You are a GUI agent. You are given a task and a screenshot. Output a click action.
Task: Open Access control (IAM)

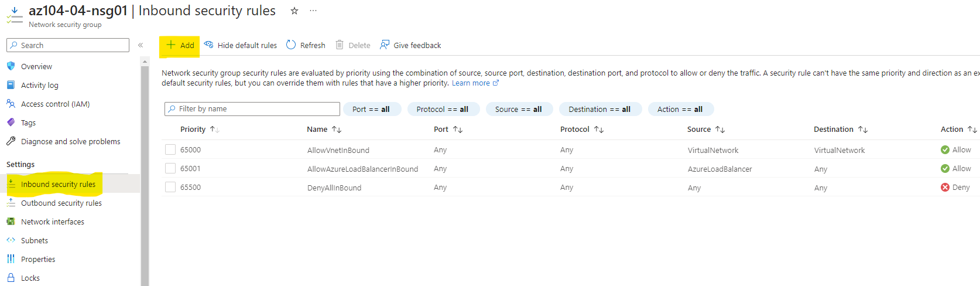click(x=56, y=104)
